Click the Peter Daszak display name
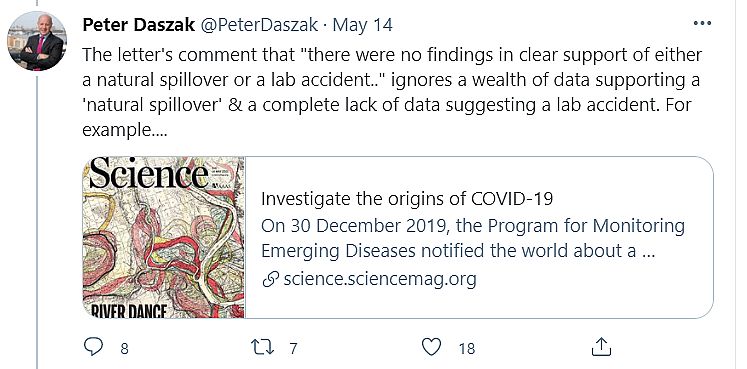Image resolution: width=747 pixels, height=369 pixels. pos(139,24)
